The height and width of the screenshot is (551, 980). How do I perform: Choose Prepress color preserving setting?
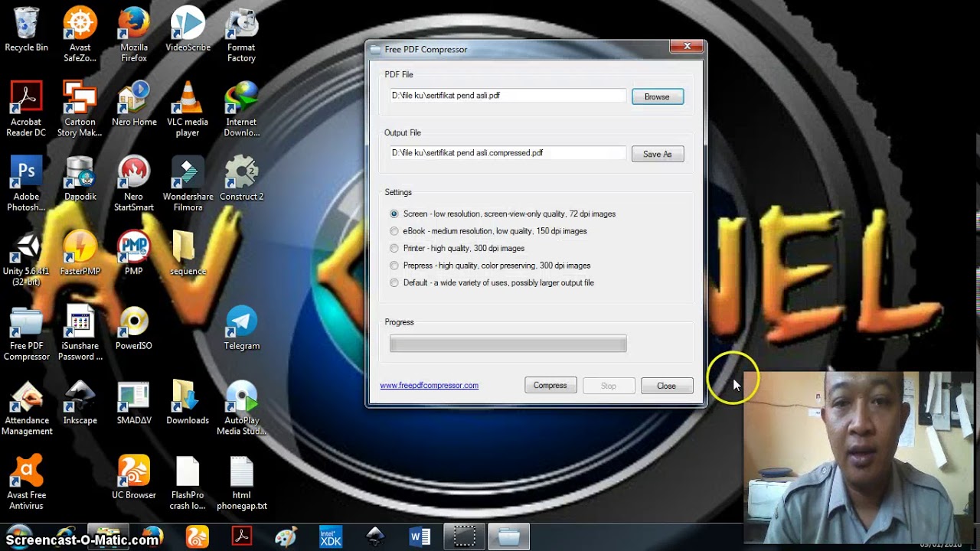click(490, 266)
